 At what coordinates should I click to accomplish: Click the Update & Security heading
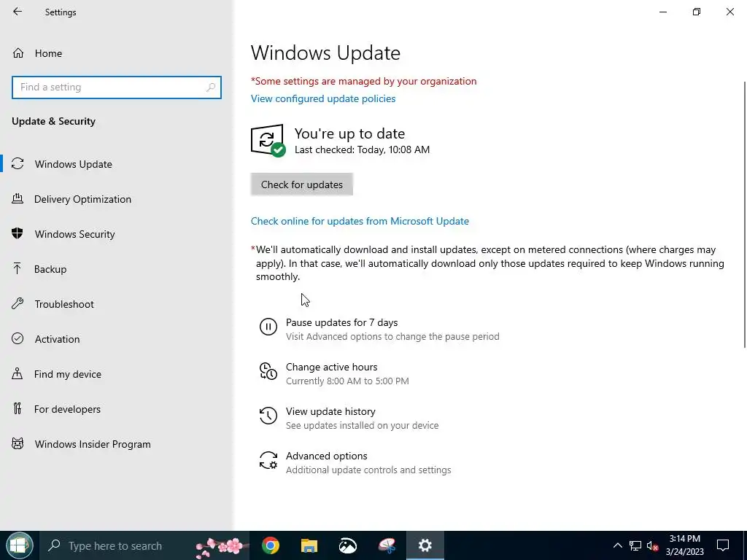click(53, 121)
